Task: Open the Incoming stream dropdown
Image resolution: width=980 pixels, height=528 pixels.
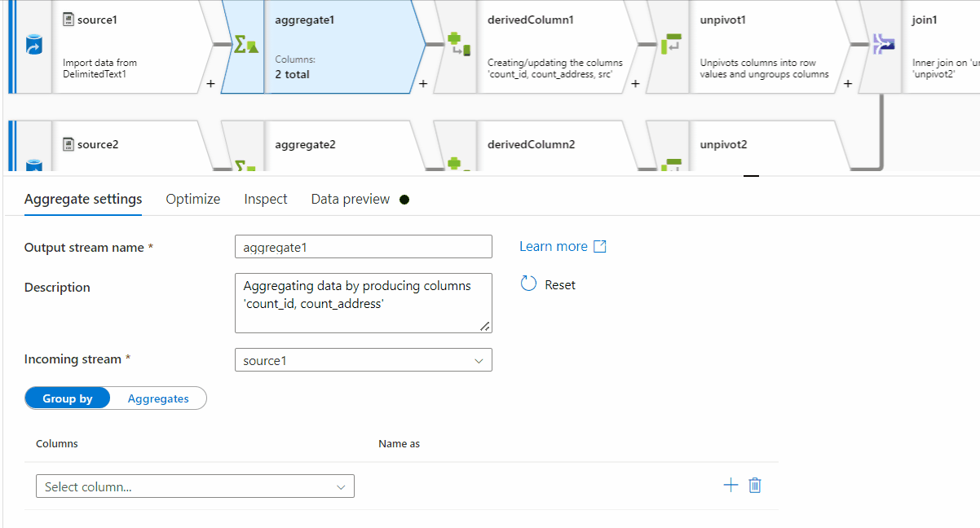Action: (x=363, y=360)
